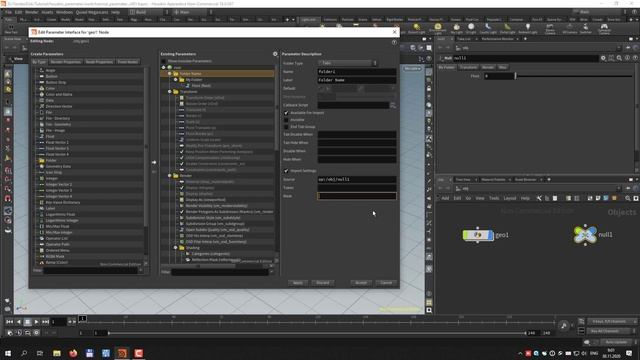This screenshot has height=360, width=640.
Task: Jump to last frame on the timeline
Action: 45,322
